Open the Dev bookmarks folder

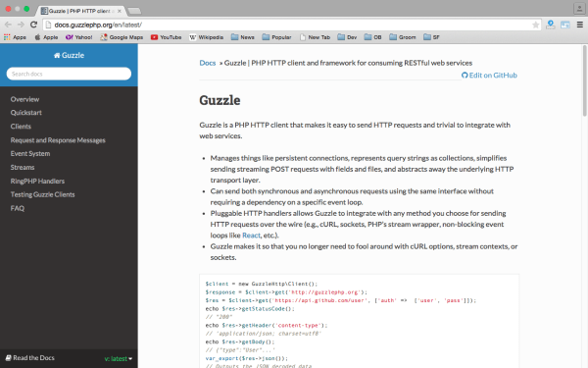tap(347, 37)
